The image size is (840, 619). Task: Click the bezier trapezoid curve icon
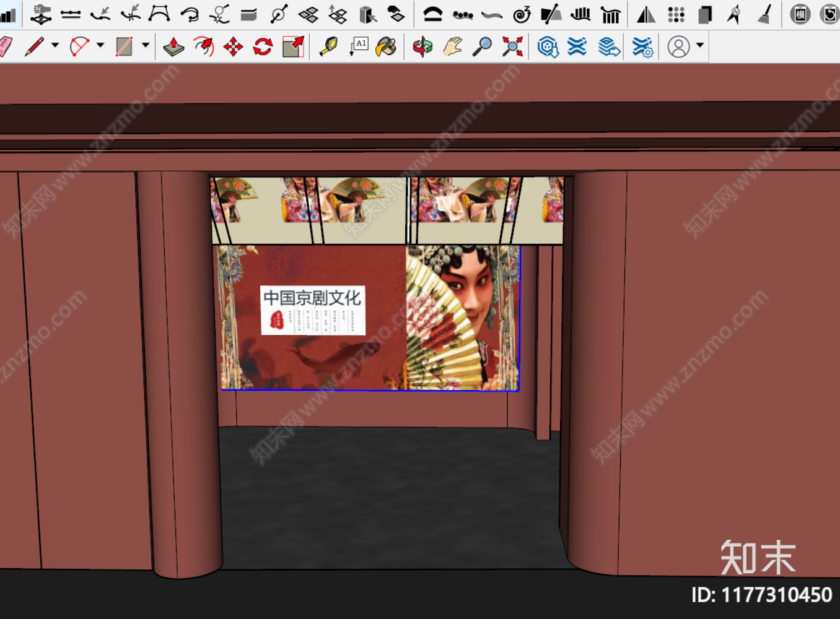pos(160,14)
